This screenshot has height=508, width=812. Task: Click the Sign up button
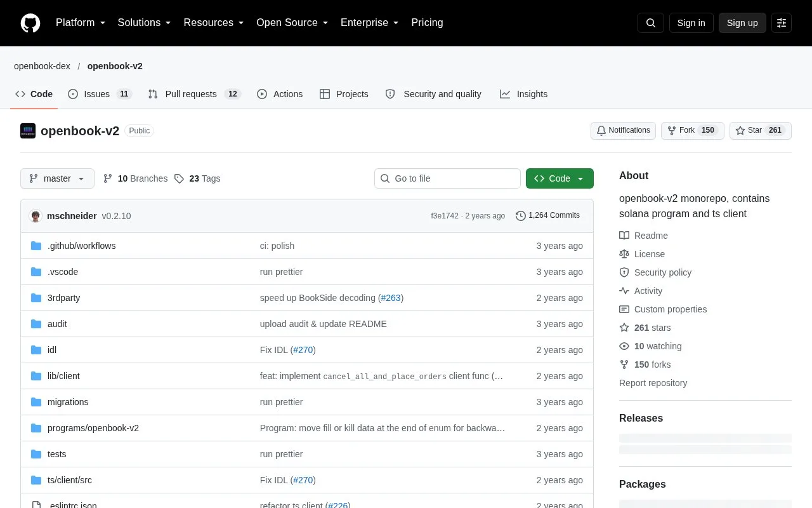click(742, 23)
